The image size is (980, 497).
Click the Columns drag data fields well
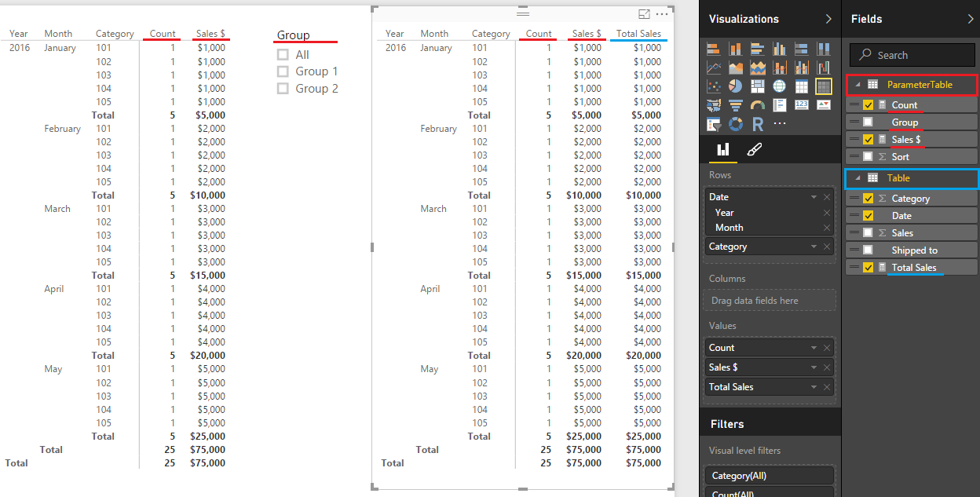click(x=770, y=300)
